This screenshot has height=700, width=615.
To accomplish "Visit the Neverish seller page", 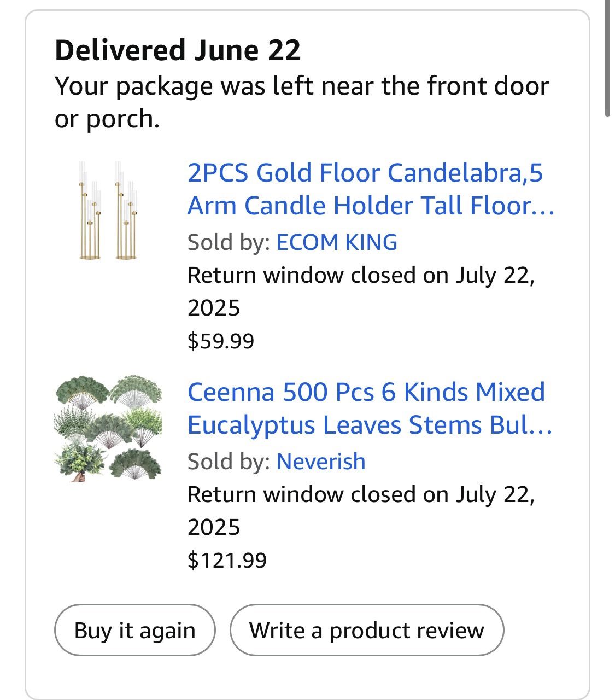I will pyautogui.click(x=321, y=462).
